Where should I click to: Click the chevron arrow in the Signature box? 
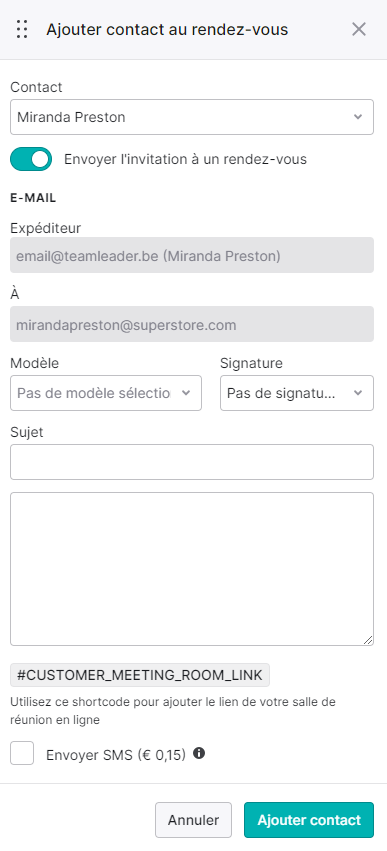click(358, 393)
